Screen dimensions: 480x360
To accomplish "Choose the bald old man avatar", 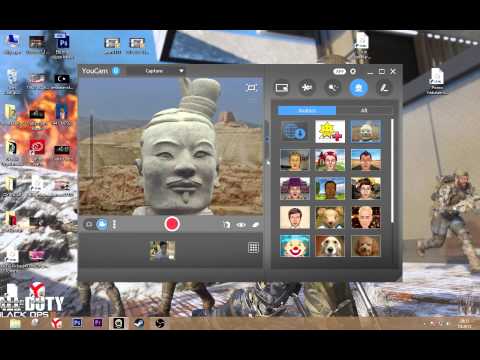I will (x=366, y=217).
